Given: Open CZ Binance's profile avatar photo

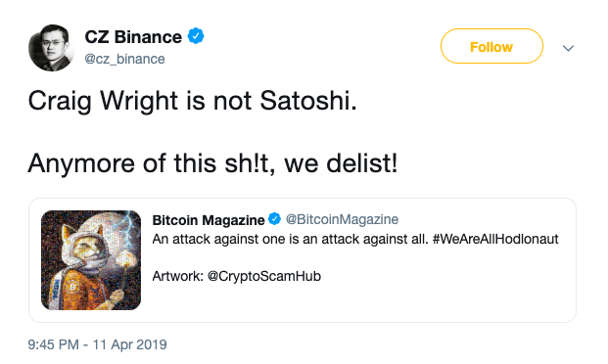Looking at the screenshot, I should [52, 48].
